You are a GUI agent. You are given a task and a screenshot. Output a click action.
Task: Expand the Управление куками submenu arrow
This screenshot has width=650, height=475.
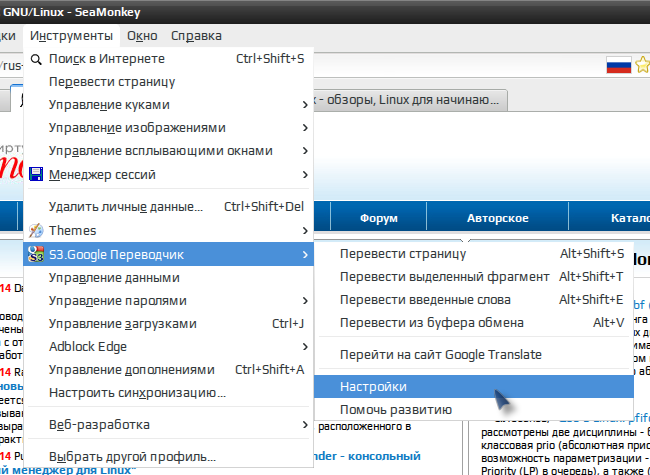pyautogui.click(x=305, y=105)
